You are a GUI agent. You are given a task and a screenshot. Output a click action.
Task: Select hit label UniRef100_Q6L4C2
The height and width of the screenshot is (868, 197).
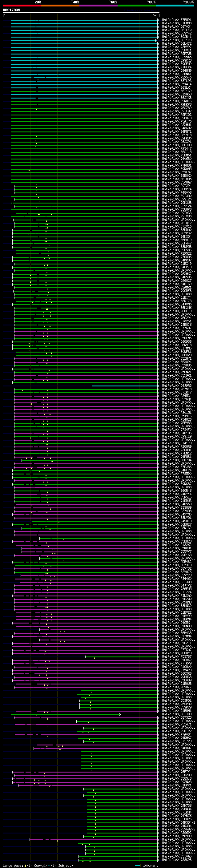coord(177,43)
